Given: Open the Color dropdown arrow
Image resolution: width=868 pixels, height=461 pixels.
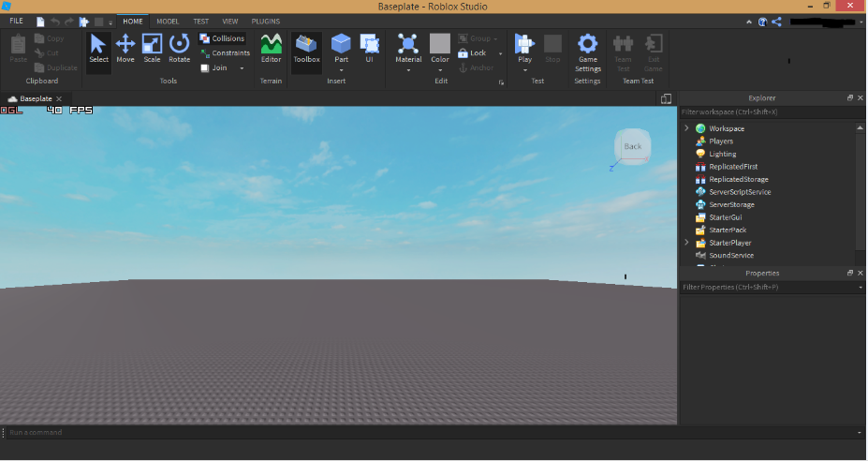Looking at the screenshot, I should click(440, 70).
